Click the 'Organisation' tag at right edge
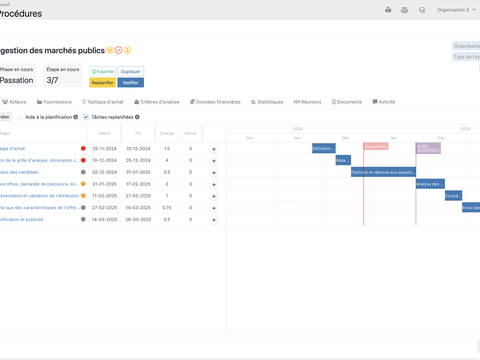 coord(466,46)
